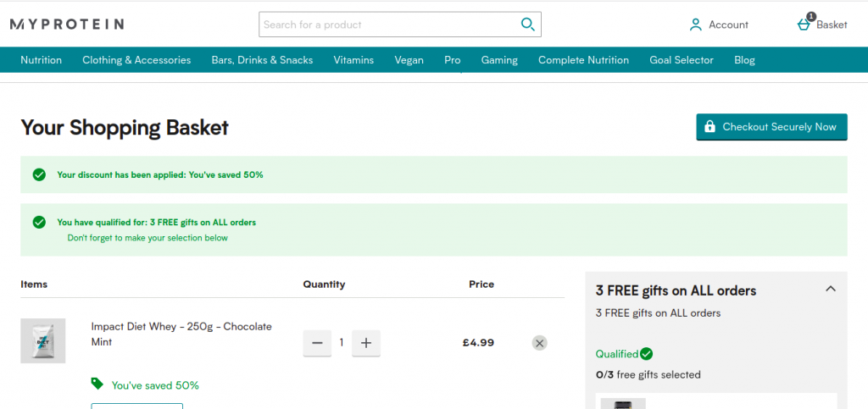Image resolution: width=868 pixels, height=409 pixels.
Task: Click the search magnifier icon
Action: (527, 25)
